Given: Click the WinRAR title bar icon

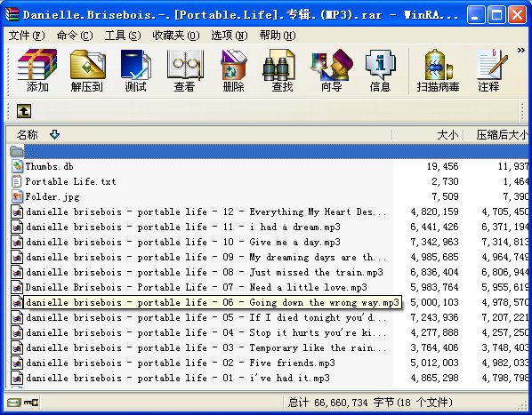Looking at the screenshot, I should 12,14.
